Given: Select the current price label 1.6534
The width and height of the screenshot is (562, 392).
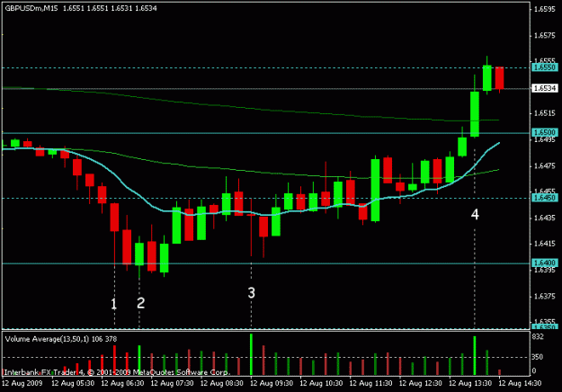Looking at the screenshot, I should pyautogui.click(x=545, y=88).
